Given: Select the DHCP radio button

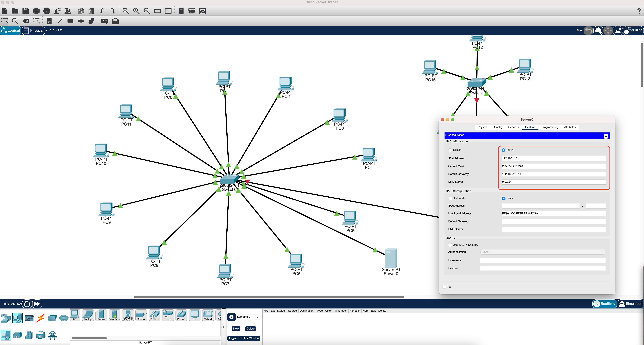Looking at the screenshot, I should tap(450, 150).
